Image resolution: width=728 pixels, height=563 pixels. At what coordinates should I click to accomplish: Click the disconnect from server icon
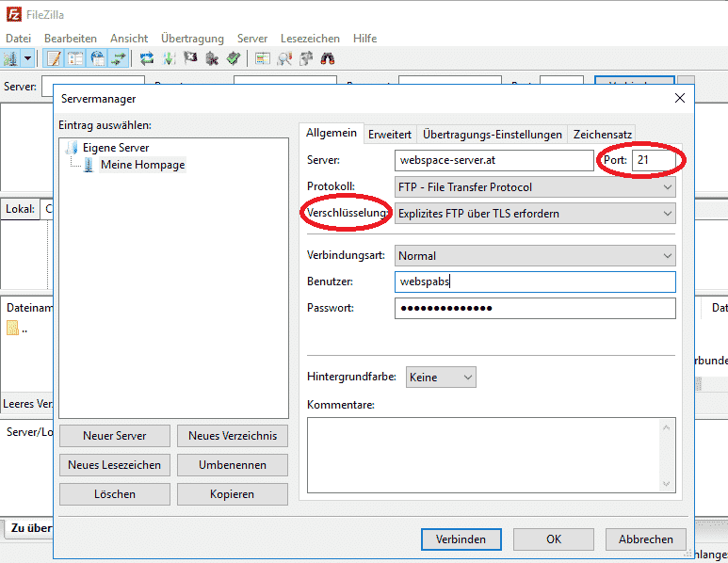click(x=212, y=58)
